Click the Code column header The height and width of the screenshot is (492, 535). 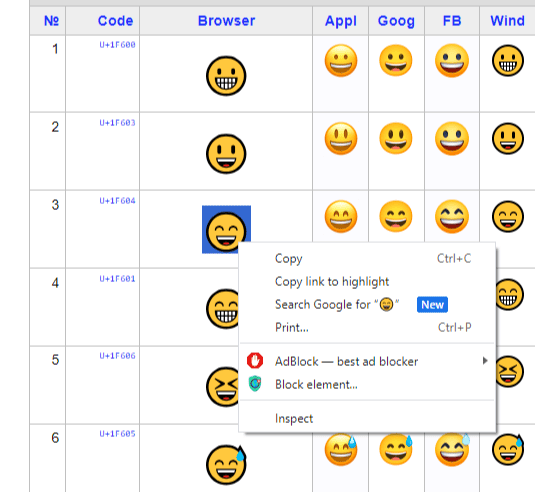[x=115, y=21]
